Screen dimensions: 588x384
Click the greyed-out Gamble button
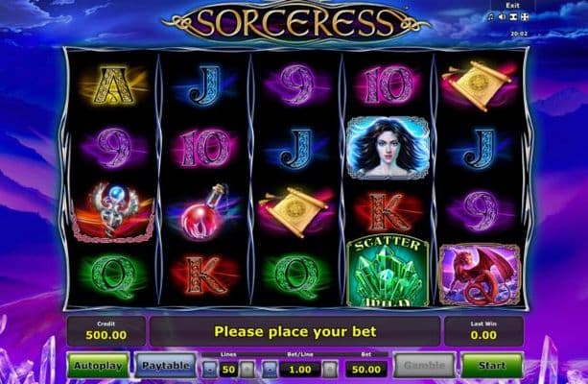[x=425, y=365]
